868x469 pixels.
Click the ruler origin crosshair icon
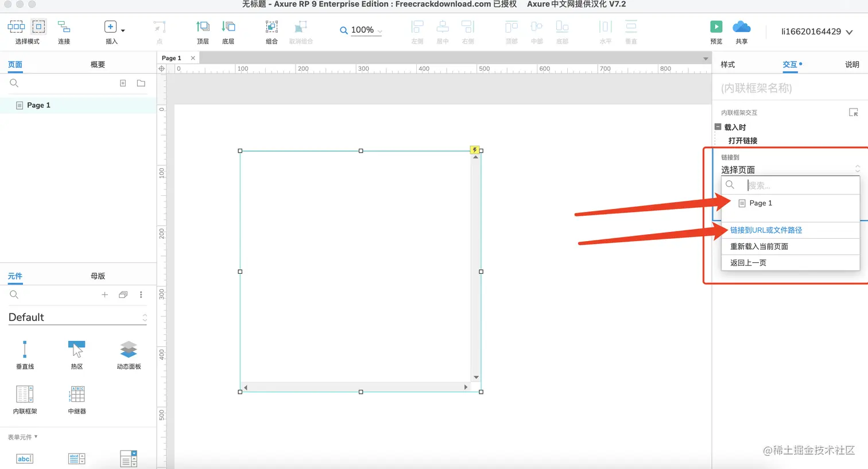161,68
